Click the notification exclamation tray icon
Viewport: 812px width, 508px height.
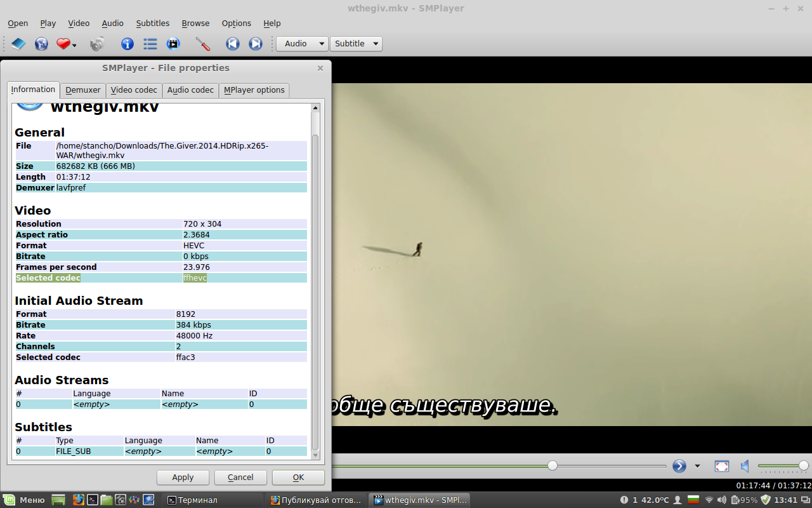[x=624, y=500]
